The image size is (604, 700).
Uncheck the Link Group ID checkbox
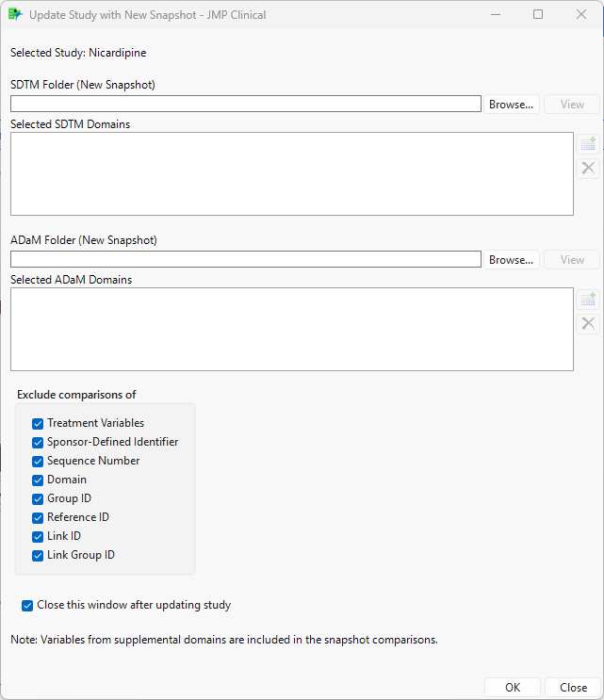[x=38, y=556]
